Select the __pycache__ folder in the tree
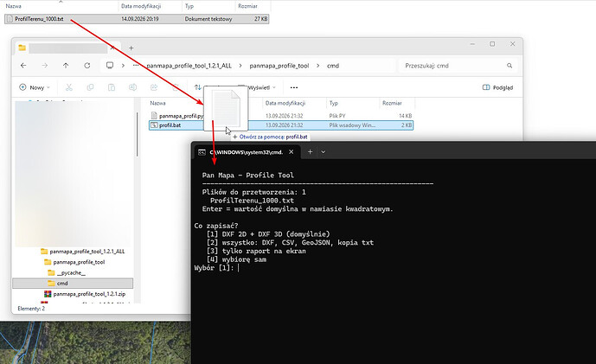This screenshot has width=596, height=364. [71, 272]
